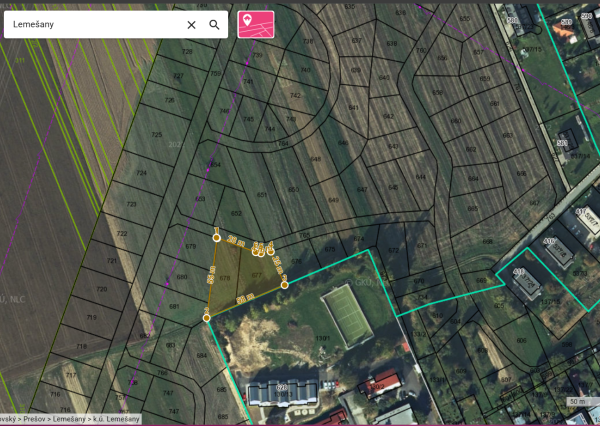Select parcel 677
600x426 pixels.
point(257,275)
